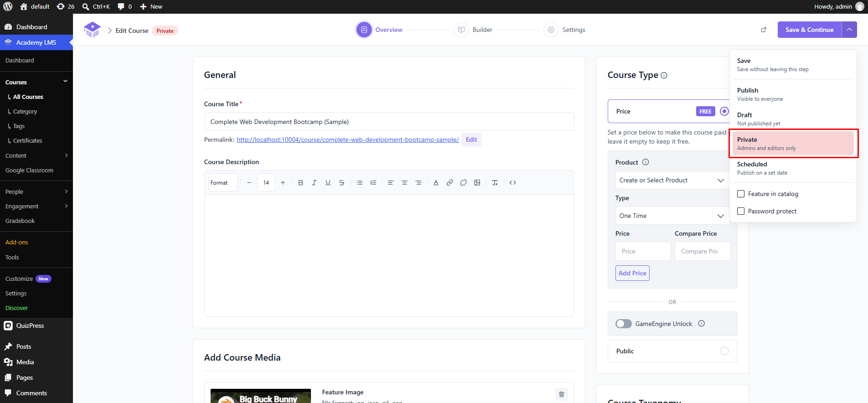Apply italic formatting in editor toolbar
The width and height of the screenshot is (868, 403).
(x=314, y=183)
